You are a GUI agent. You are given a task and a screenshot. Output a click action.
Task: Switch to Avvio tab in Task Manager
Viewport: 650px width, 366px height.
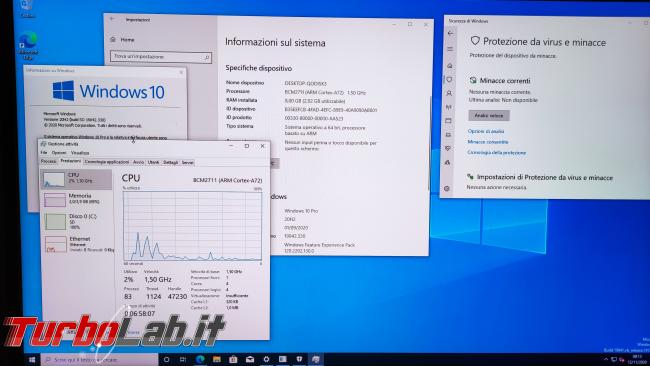pyautogui.click(x=138, y=162)
